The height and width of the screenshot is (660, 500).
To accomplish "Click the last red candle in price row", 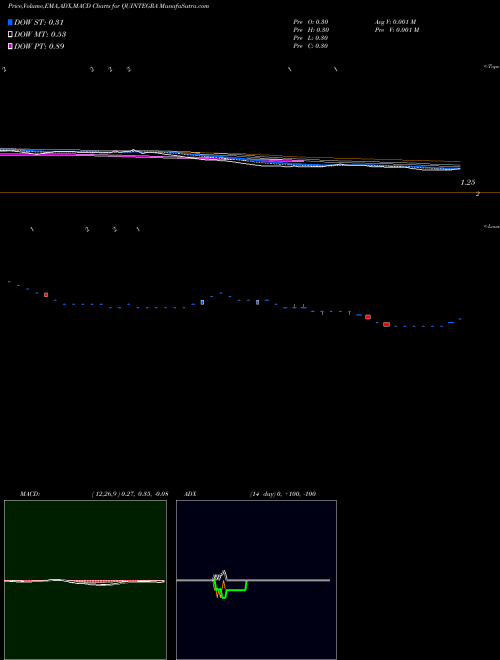I will 386,324.
